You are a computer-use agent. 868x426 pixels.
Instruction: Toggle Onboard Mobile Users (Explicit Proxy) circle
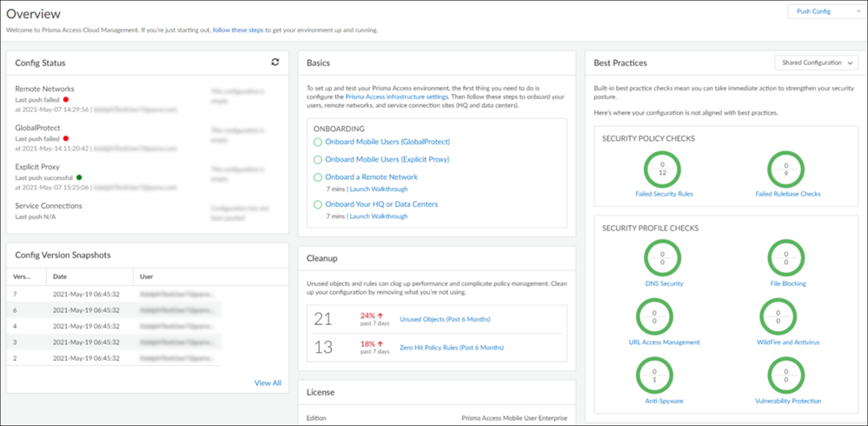coord(318,160)
